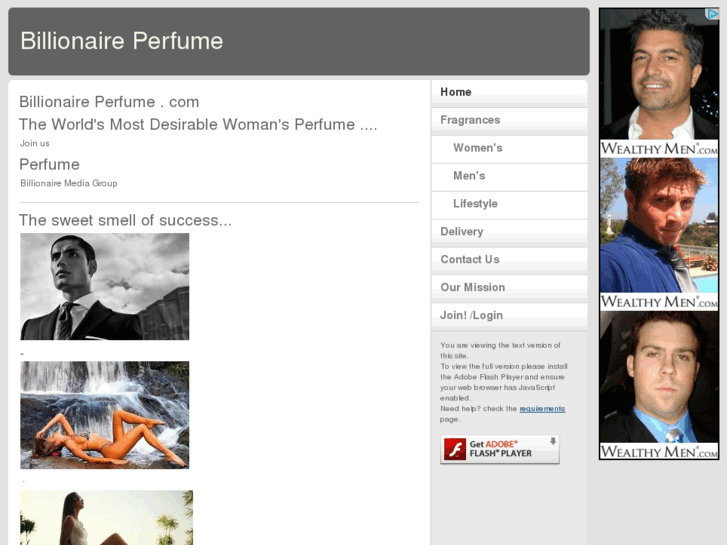Follow the requirements help link
The height and width of the screenshot is (545, 727).
tap(542, 409)
